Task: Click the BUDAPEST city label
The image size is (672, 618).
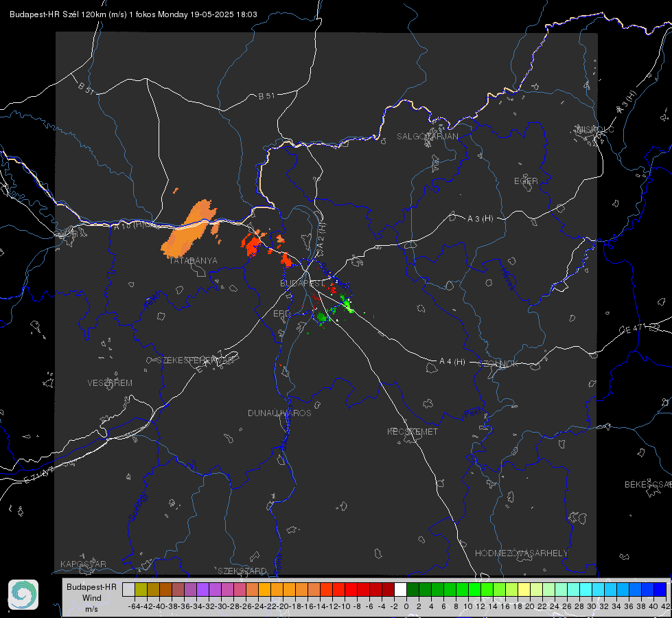Action: click(302, 283)
